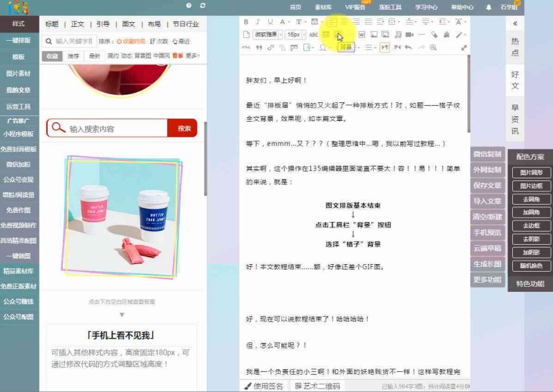
Task: Toggle the 推荐 filter button
Action: [x=73, y=56]
